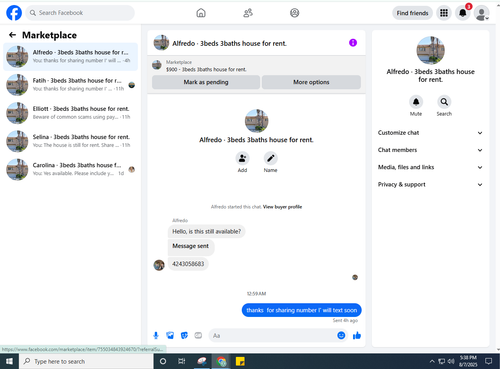This screenshot has height=369, width=500.
Task: Click the choose sticker icon
Action: (184, 335)
